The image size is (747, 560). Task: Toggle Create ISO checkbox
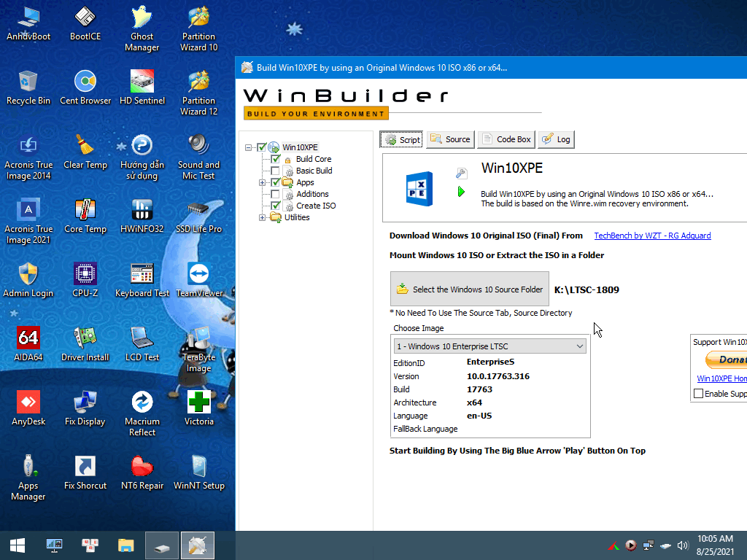275,206
